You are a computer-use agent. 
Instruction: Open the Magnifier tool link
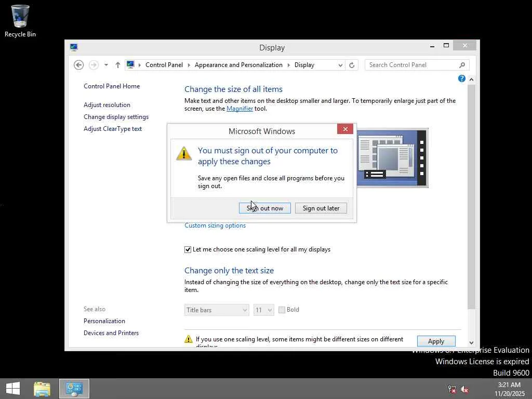(240, 109)
